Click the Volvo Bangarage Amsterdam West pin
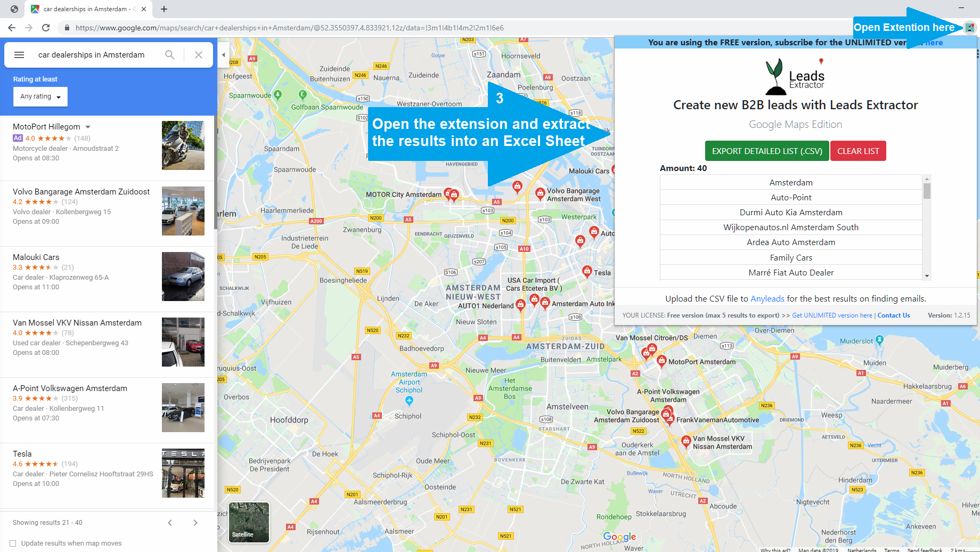This screenshot has width=980, height=552. [540, 193]
